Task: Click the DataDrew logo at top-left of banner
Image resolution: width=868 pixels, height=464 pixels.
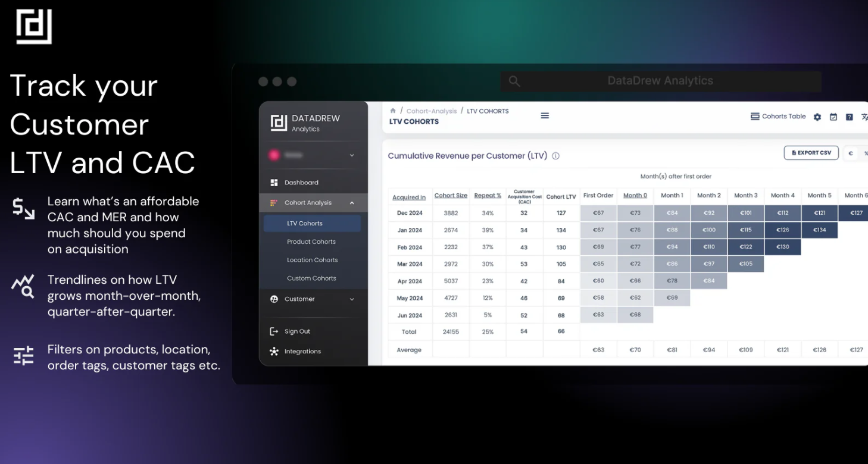Action: [34, 26]
